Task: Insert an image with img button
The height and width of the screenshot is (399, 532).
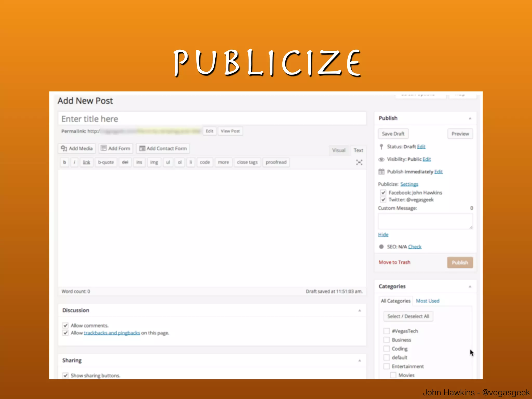Action: [154, 162]
